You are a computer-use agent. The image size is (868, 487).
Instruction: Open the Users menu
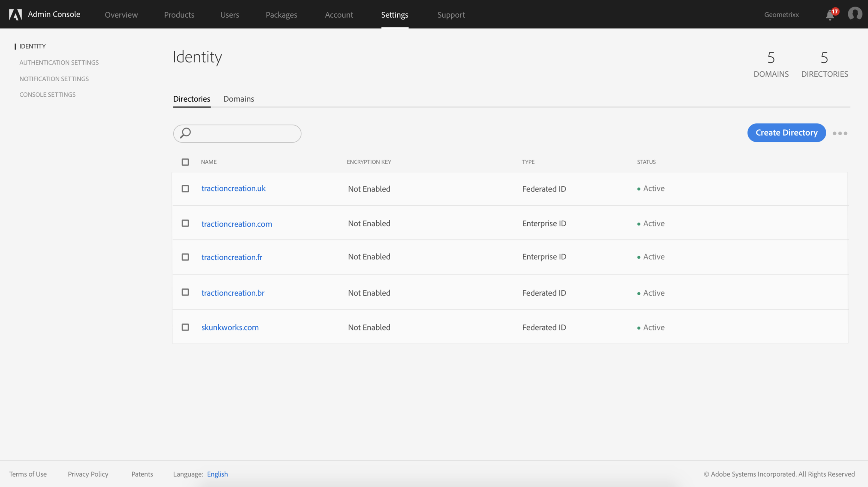click(x=229, y=15)
